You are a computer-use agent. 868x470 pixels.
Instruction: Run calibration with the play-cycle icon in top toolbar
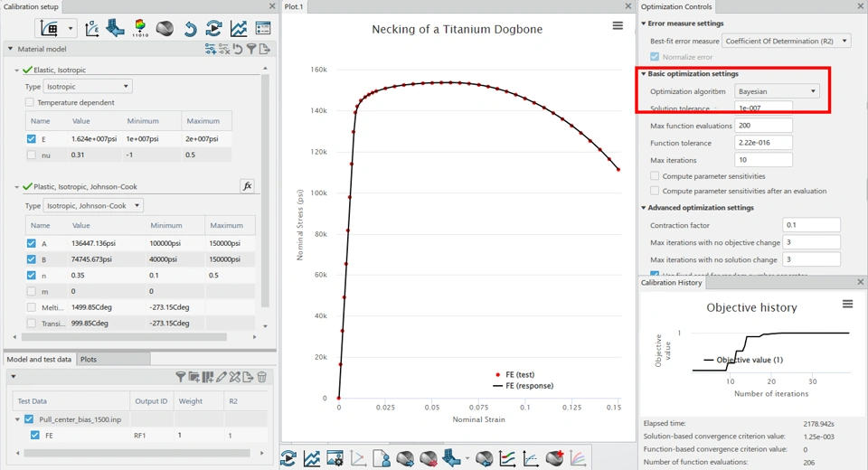(213, 28)
